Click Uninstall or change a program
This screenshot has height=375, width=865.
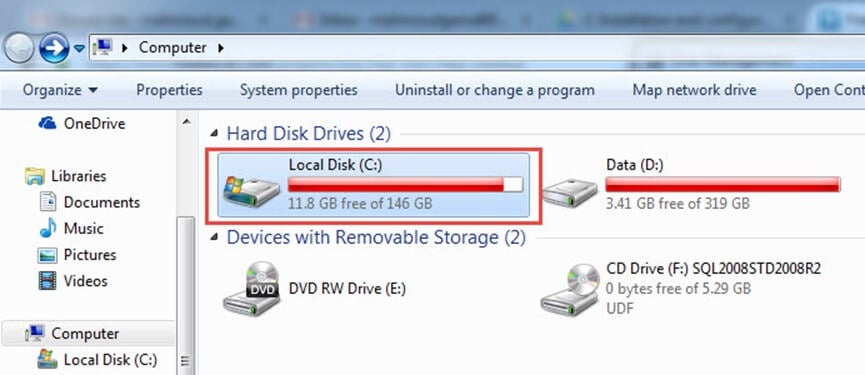click(495, 90)
